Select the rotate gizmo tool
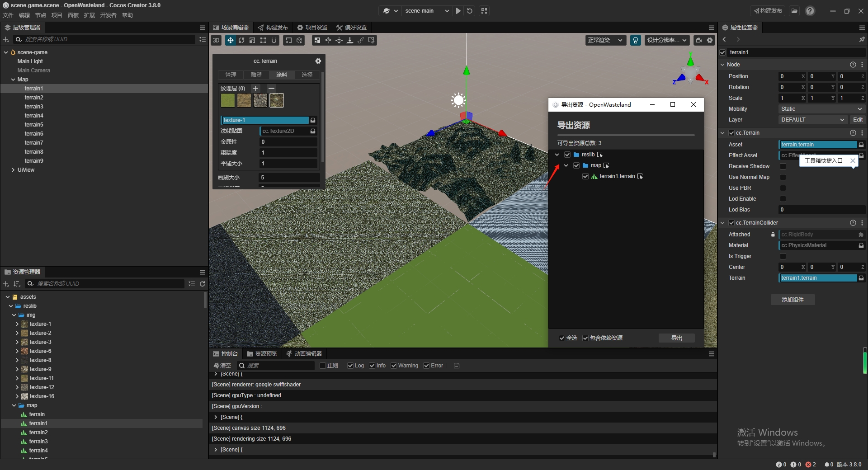 tap(241, 40)
